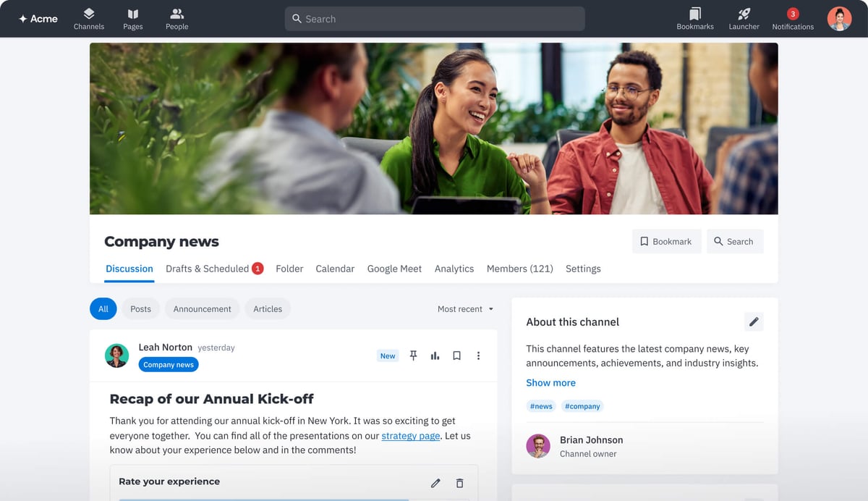Open Bookmarks in the top bar
This screenshot has width=868, height=501.
click(694, 19)
